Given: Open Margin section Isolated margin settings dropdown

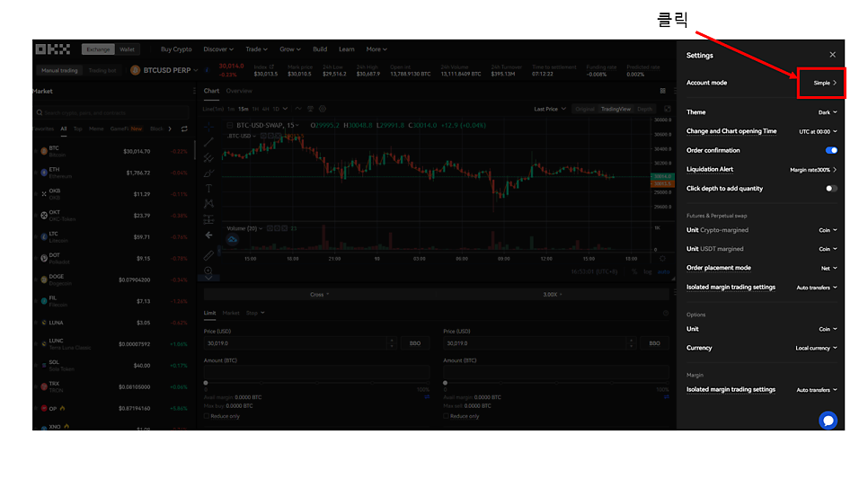Looking at the screenshot, I should [x=817, y=390].
